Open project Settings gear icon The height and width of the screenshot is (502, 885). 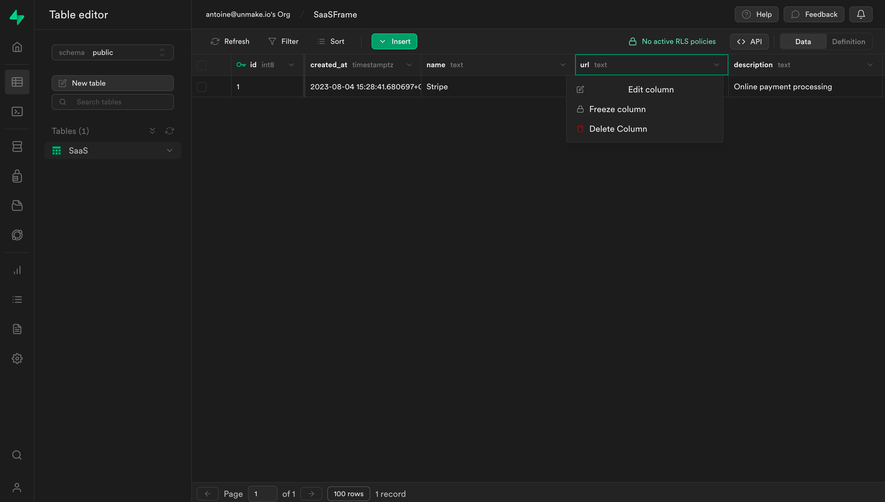tap(17, 359)
